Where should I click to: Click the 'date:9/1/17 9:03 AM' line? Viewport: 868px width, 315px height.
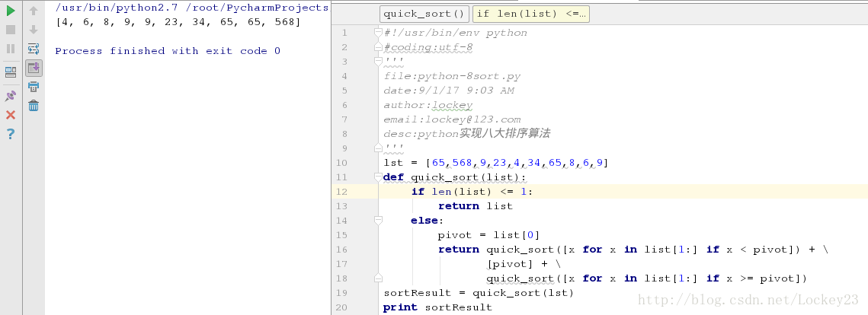448,91
